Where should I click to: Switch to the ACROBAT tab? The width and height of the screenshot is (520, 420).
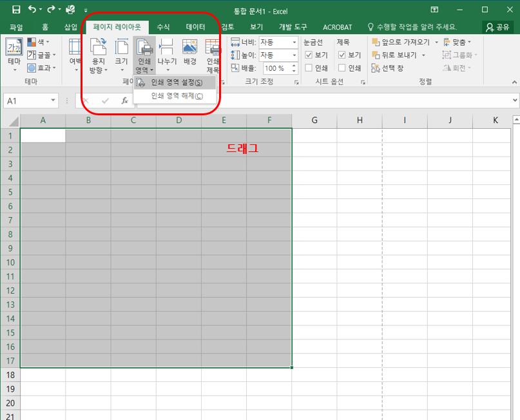coord(337,27)
